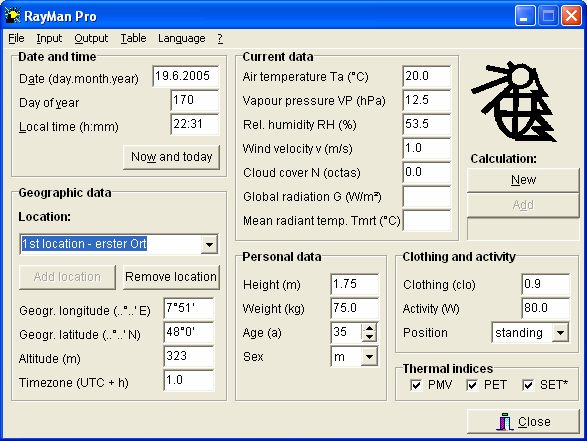Open the Input menu

coord(49,38)
